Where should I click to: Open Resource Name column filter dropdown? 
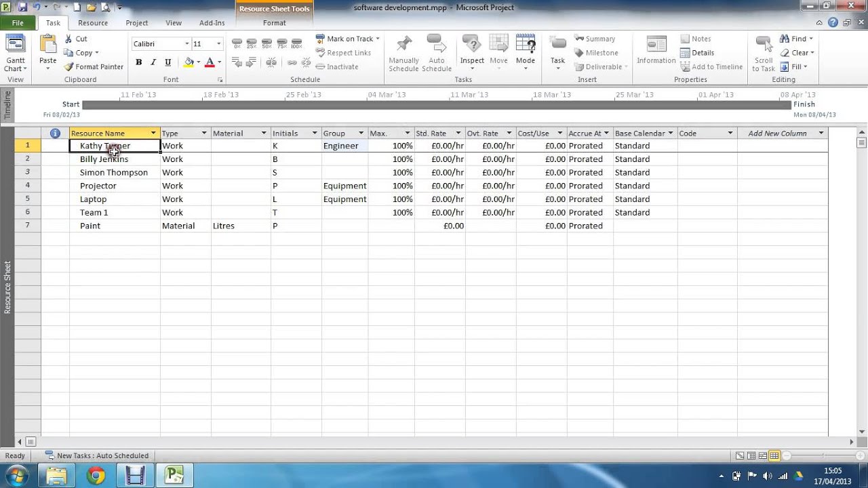point(153,134)
